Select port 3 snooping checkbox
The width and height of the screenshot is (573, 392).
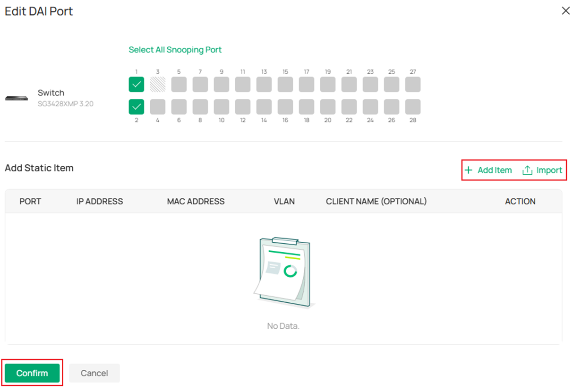(x=157, y=85)
